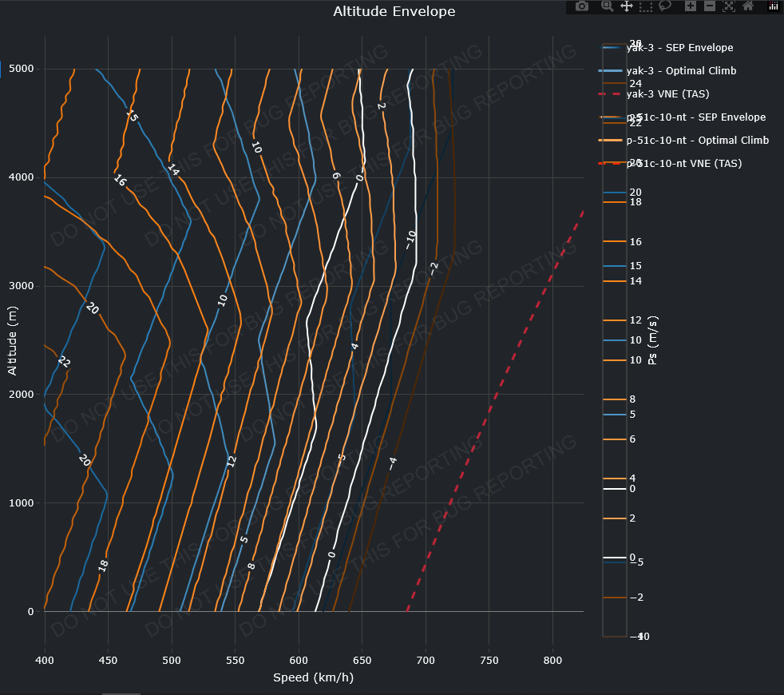784x695 pixels.
Task: Select the Zoom tool in the modebar
Action: [x=607, y=6]
